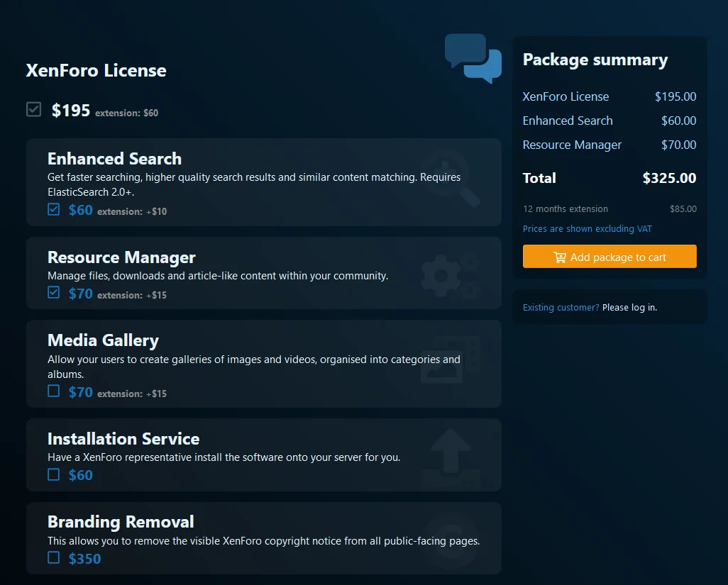Uncheck the Resource Manager add-on checkbox

tap(53, 293)
